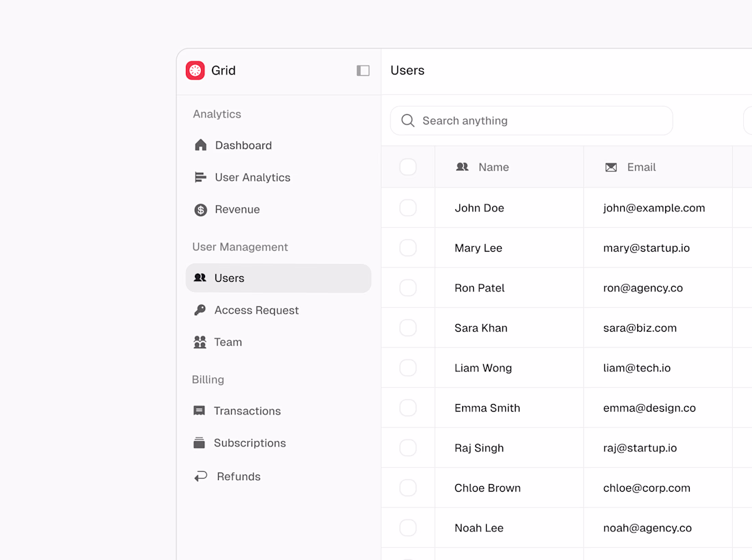Tick the Noah Lee row checkbox
Viewport: 752px width, 560px height.
click(x=408, y=528)
